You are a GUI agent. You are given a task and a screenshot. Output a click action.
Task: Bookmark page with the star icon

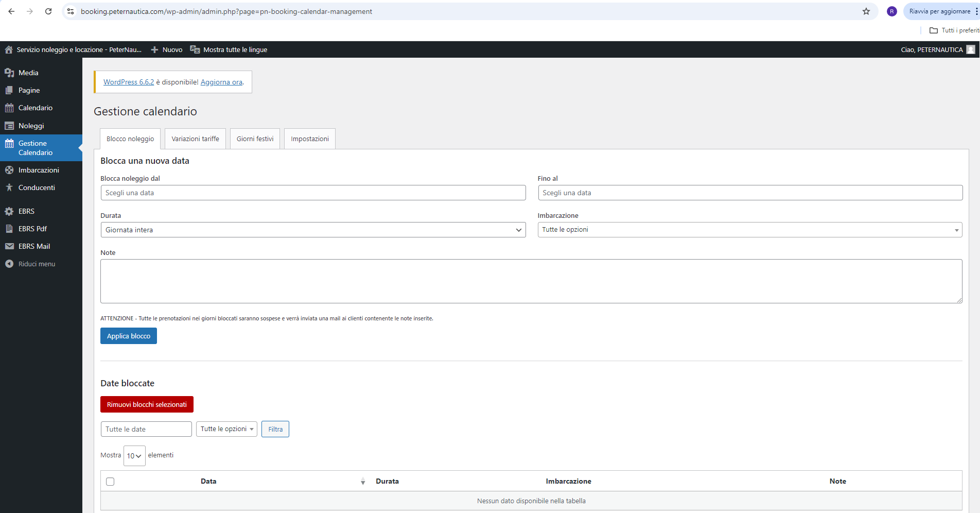[x=866, y=11]
